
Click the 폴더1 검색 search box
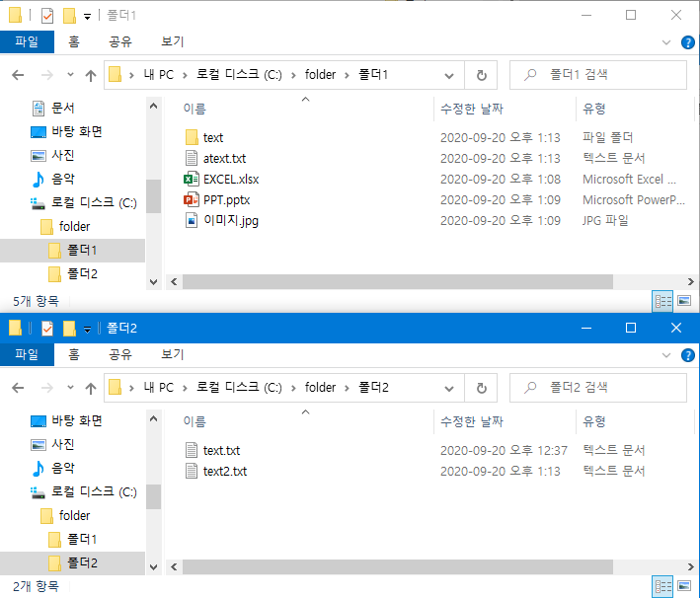(x=598, y=75)
